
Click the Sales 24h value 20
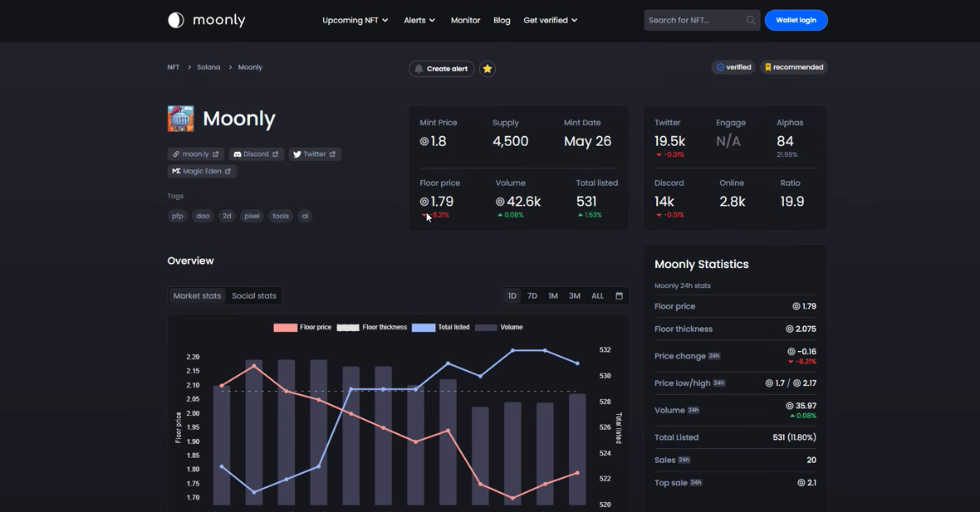click(x=811, y=461)
